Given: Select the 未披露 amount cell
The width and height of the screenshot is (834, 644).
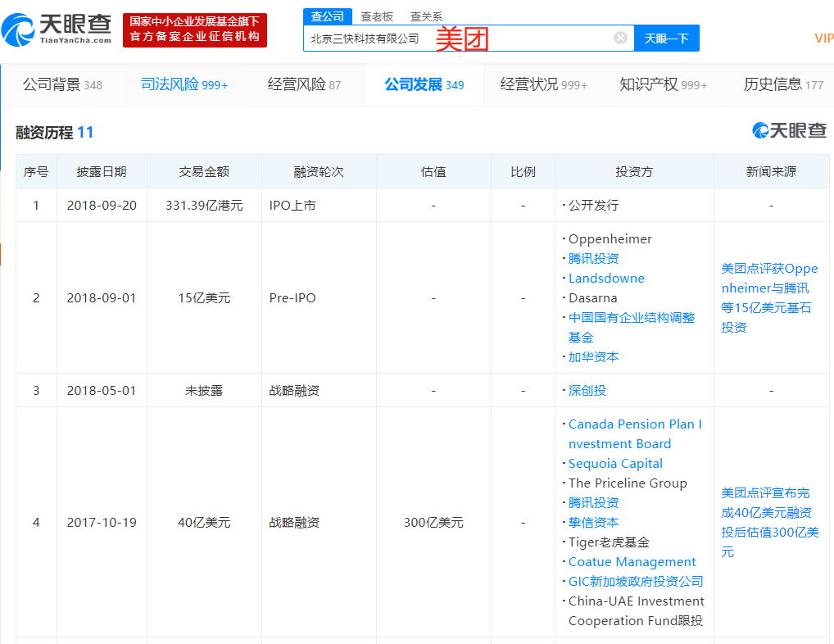Looking at the screenshot, I should [x=204, y=390].
